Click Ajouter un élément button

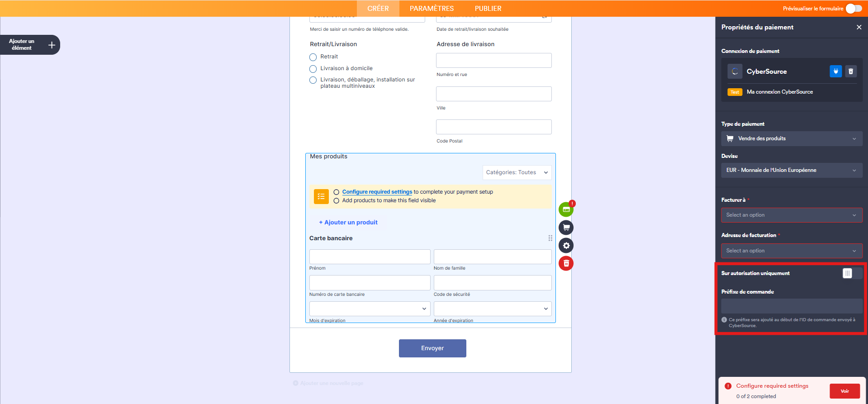click(30, 45)
